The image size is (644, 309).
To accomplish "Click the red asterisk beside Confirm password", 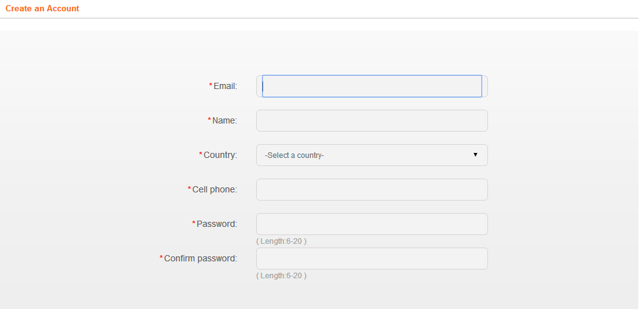I will coord(161,258).
